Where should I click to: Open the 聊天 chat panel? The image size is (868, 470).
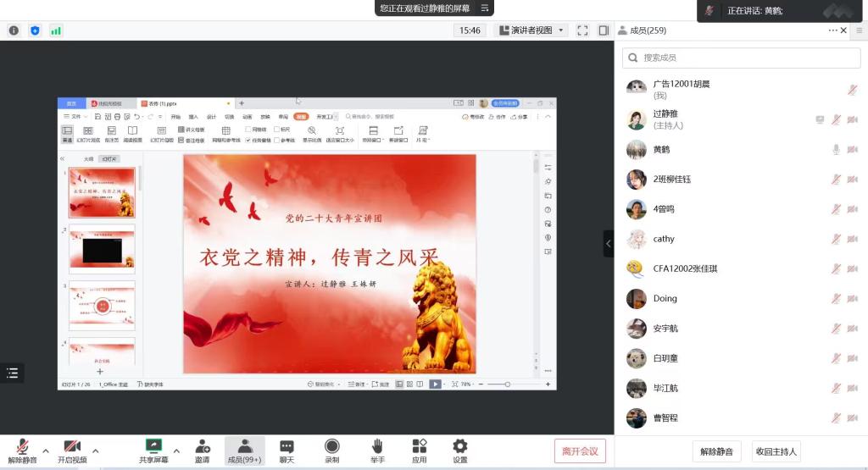point(287,451)
